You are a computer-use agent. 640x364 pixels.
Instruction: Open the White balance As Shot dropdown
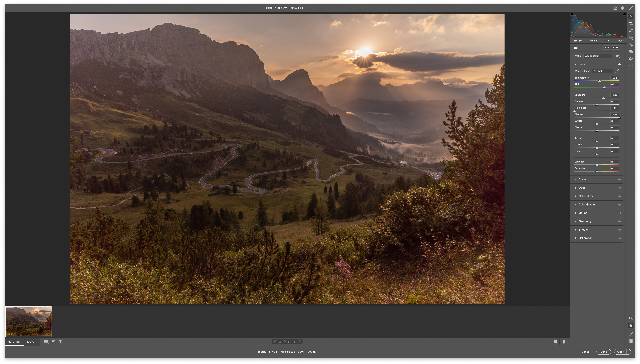click(602, 71)
